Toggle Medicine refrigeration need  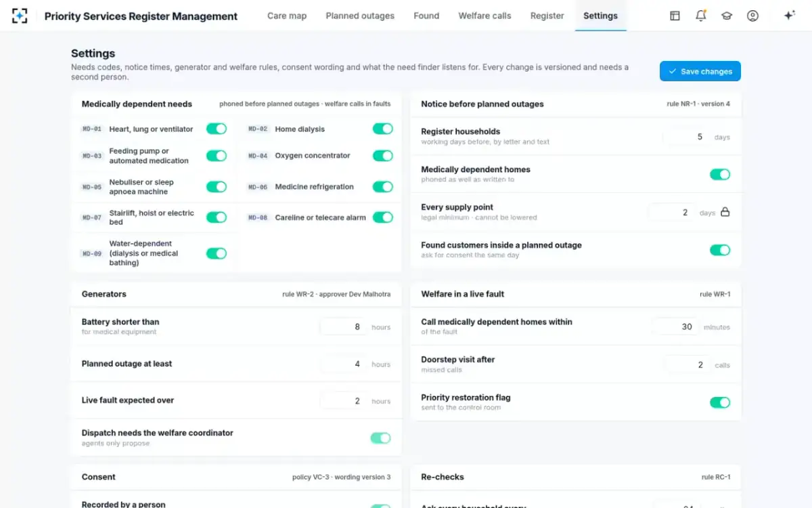[x=383, y=187]
